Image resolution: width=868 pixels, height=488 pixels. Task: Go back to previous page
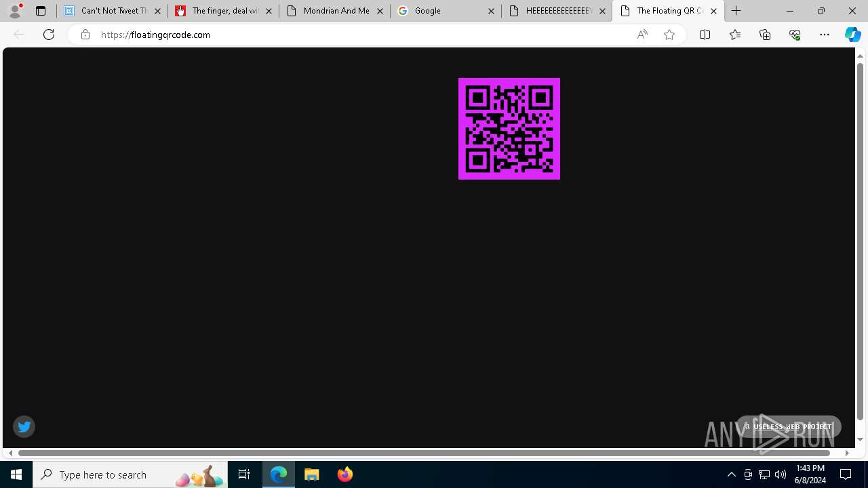19,35
